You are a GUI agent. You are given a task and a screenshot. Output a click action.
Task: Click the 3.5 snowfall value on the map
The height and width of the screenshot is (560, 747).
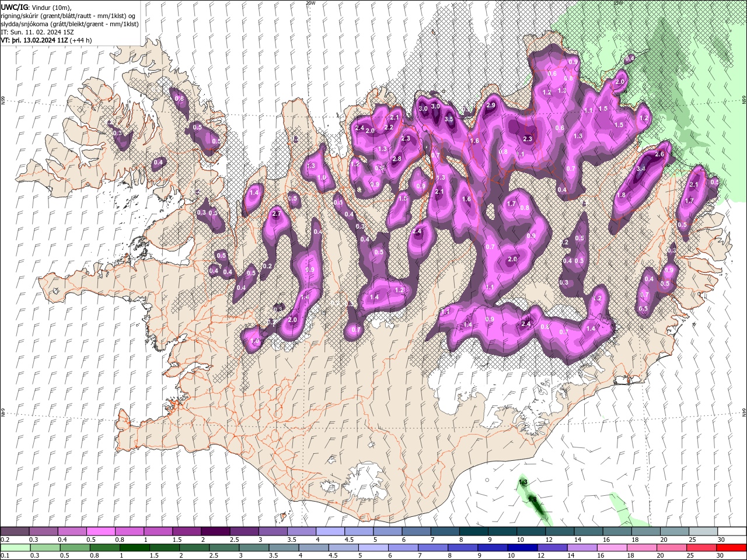coord(449,119)
